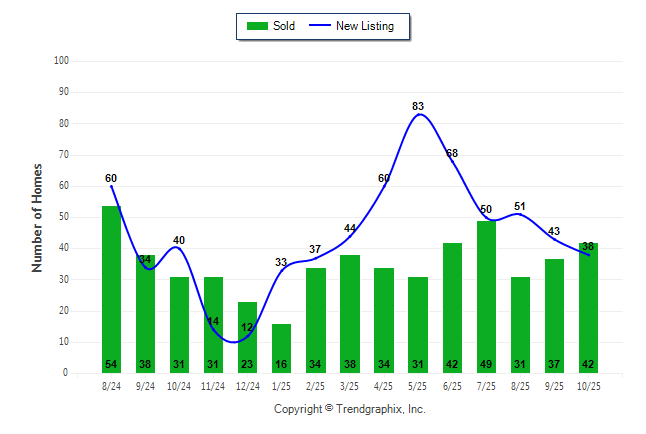Click the 83 peak point label

pos(418,106)
